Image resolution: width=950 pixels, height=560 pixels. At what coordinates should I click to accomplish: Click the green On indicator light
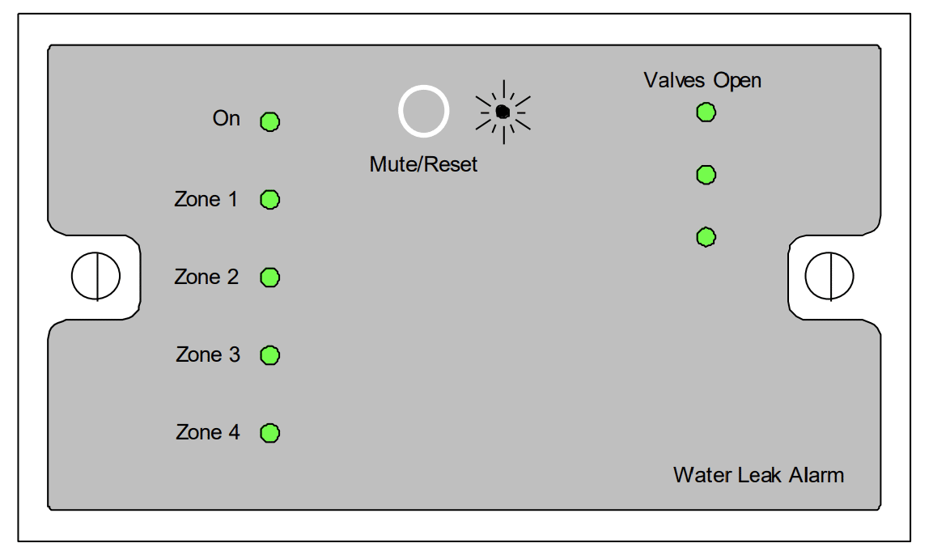point(269,122)
